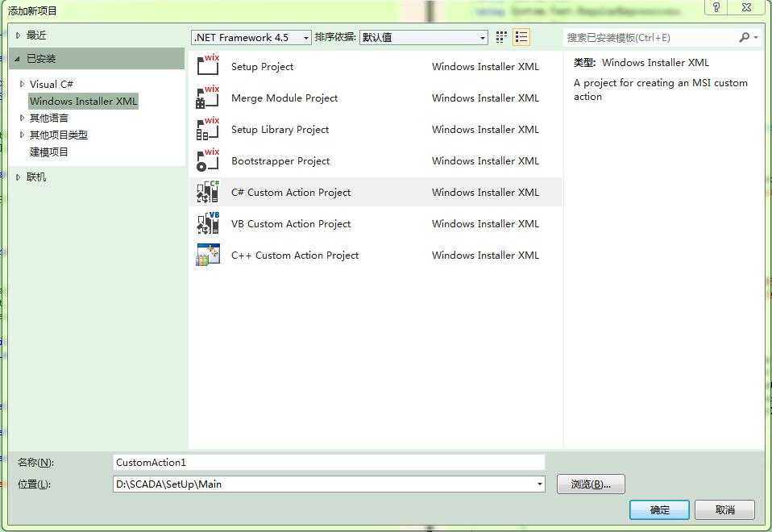Image resolution: width=772 pixels, height=532 pixels.
Task: Open the sort by 默认值 dropdown
Action: 424,37
